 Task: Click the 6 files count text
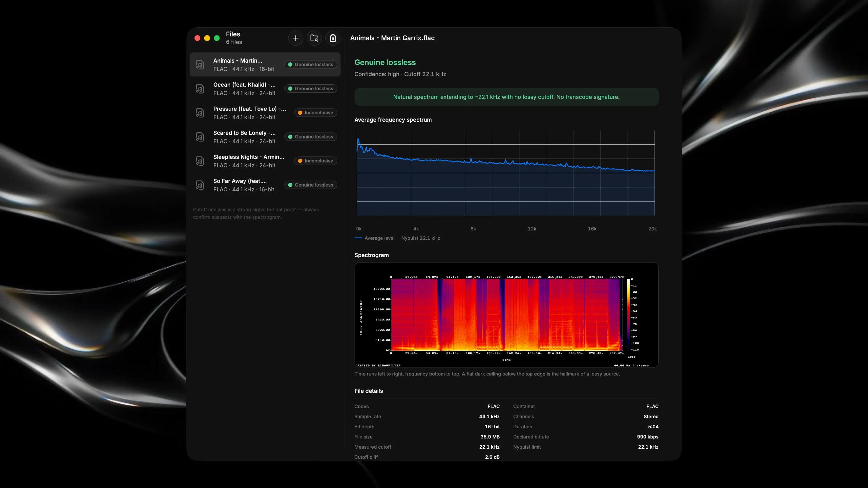(x=234, y=42)
